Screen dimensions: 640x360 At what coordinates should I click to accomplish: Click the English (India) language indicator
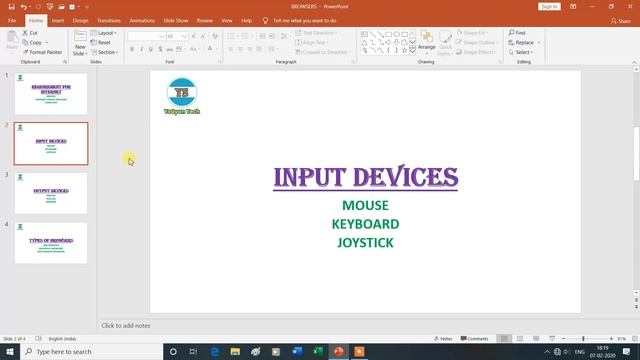[x=62, y=339]
